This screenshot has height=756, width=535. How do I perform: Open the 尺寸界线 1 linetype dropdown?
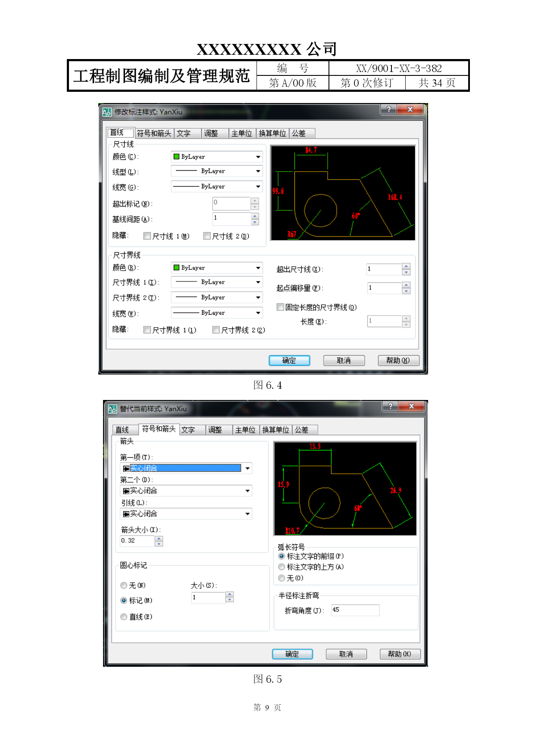coord(217,282)
